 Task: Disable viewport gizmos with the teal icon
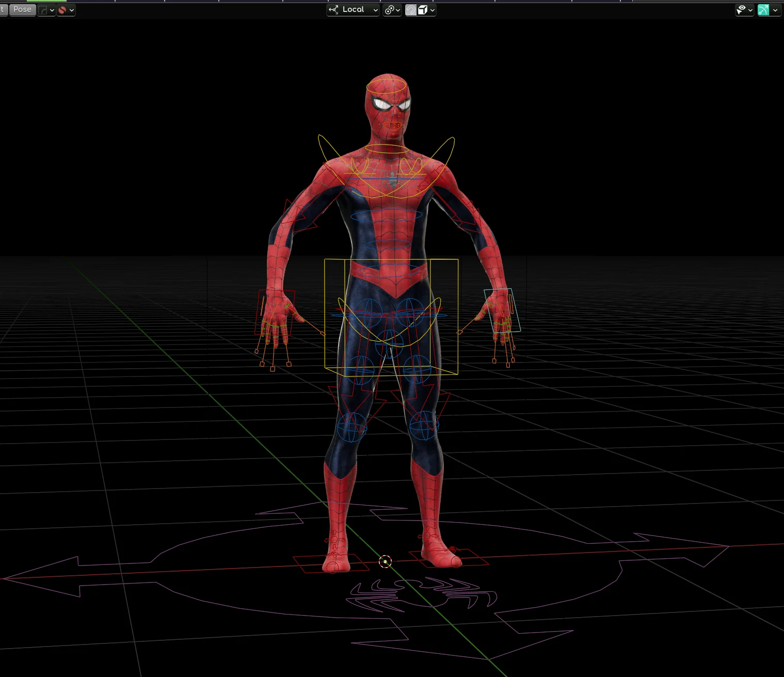coord(763,10)
